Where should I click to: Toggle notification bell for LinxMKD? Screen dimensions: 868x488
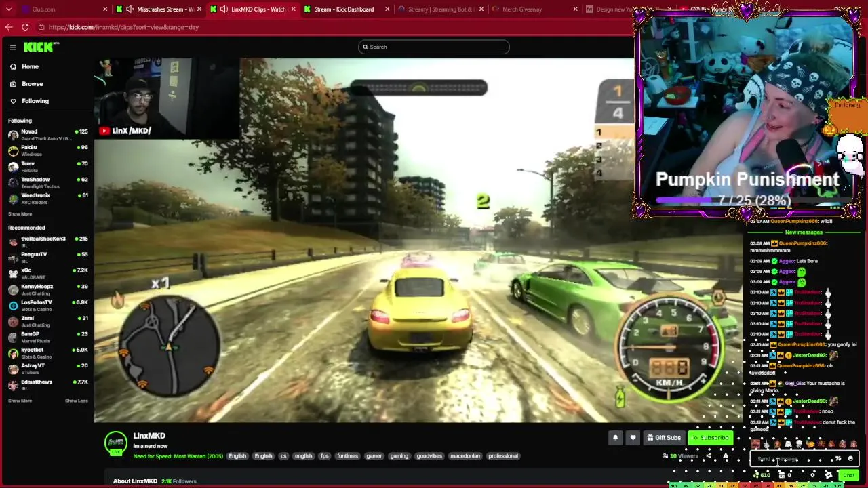pos(616,438)
